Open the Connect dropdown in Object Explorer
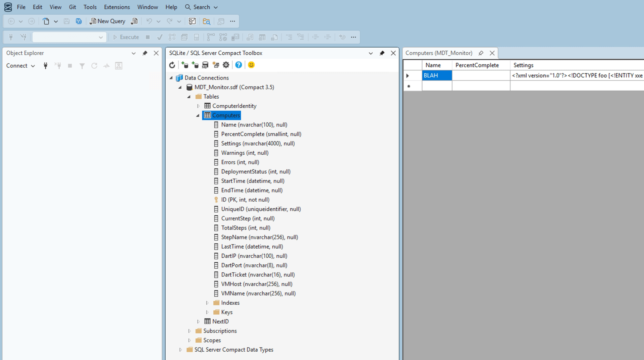 point(20,66)
